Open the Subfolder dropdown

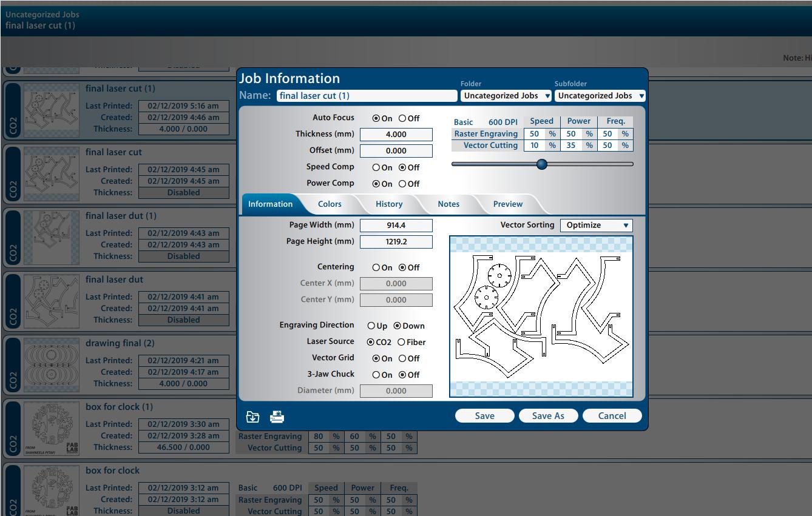click(x=600, y=96)
